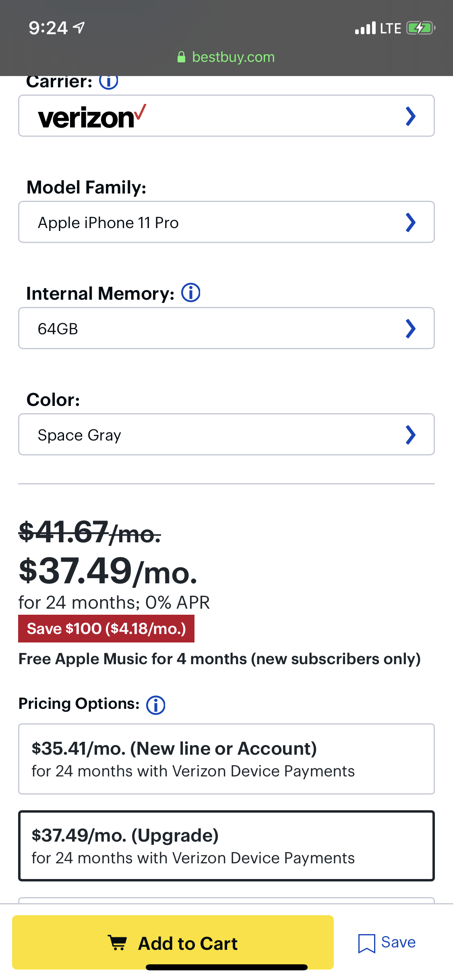Select the $37.49/mo. Upgrade option
The height and width of the screenshot is (980, 453).
(x=226, y=846)
